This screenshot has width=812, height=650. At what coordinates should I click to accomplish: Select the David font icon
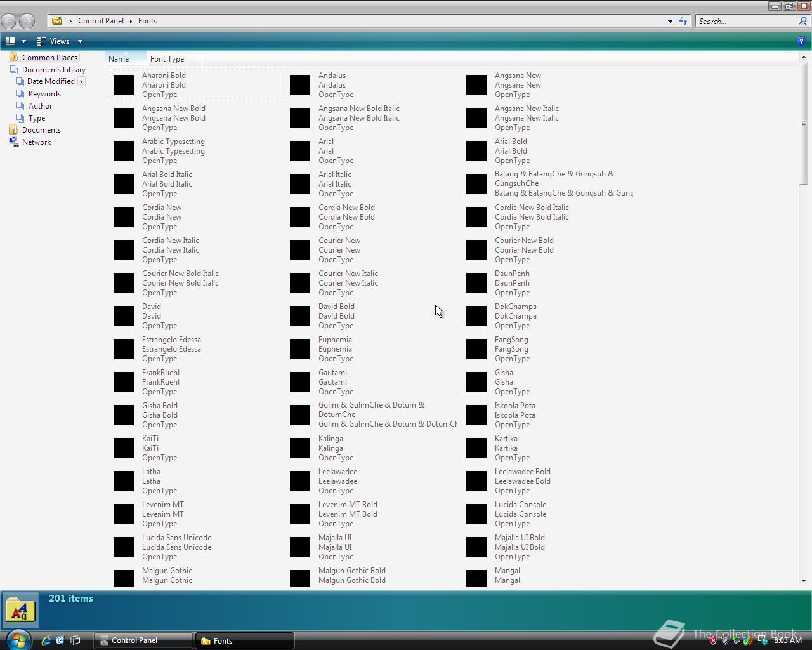pyautogui.click(x=124, y=316)
